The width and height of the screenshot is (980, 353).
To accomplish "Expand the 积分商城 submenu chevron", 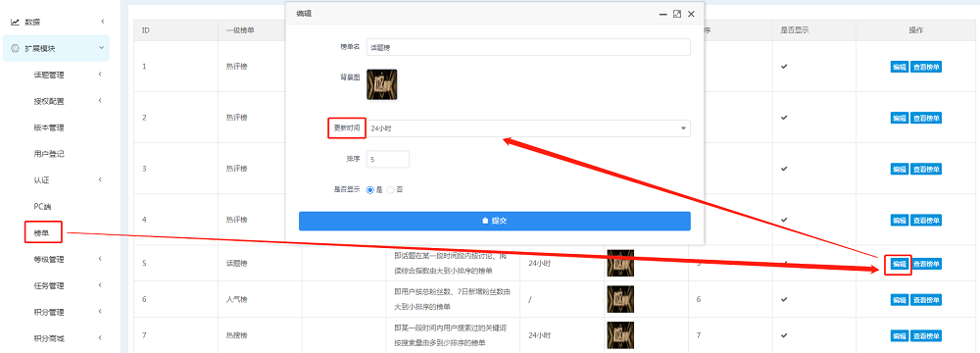I will 100,338.
